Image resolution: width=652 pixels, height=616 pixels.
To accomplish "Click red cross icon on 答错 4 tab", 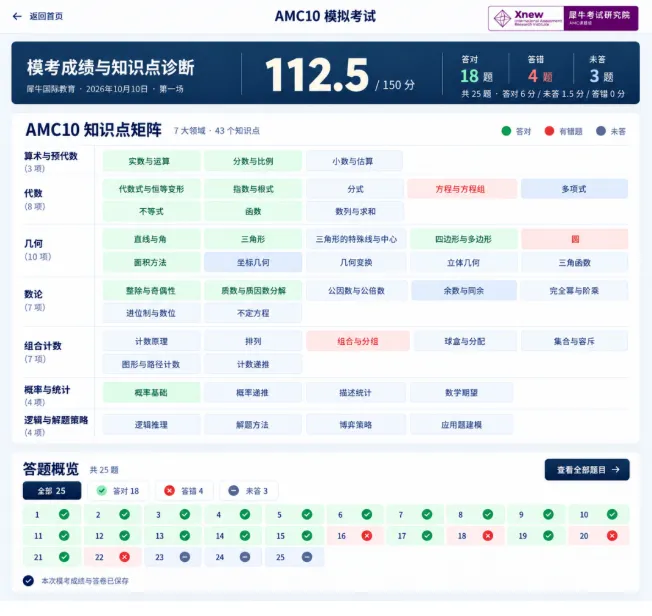I will click(169, 491).
